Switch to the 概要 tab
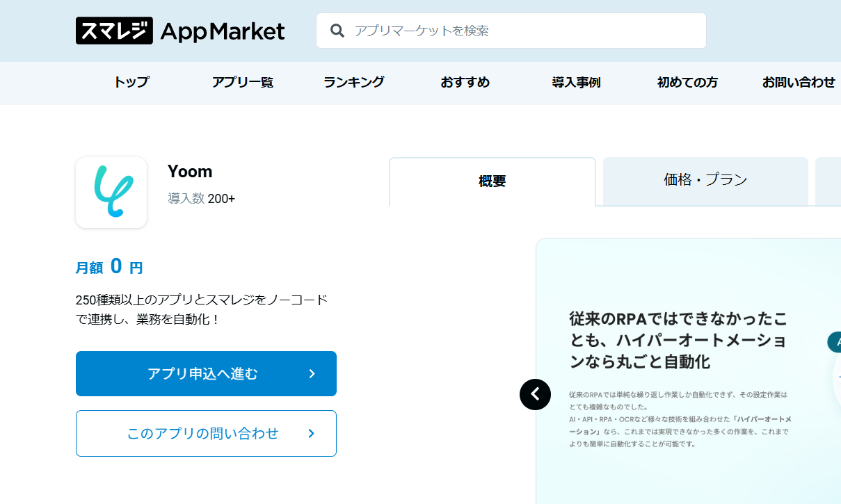 click(x=492, y=181)
